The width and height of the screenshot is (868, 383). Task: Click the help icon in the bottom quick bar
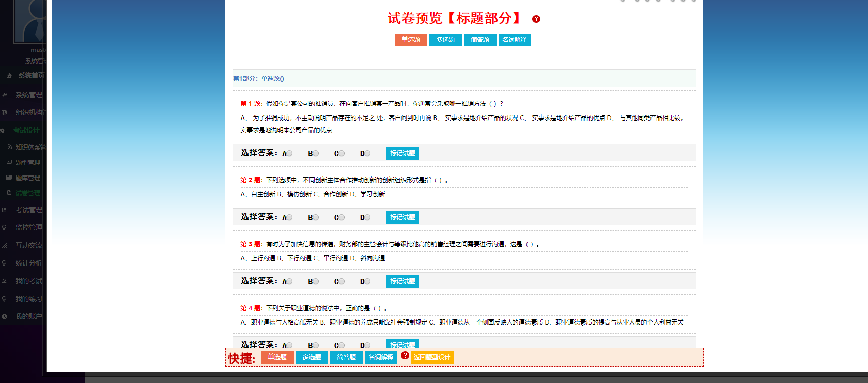pyautogui.click(x=405, y=356)
